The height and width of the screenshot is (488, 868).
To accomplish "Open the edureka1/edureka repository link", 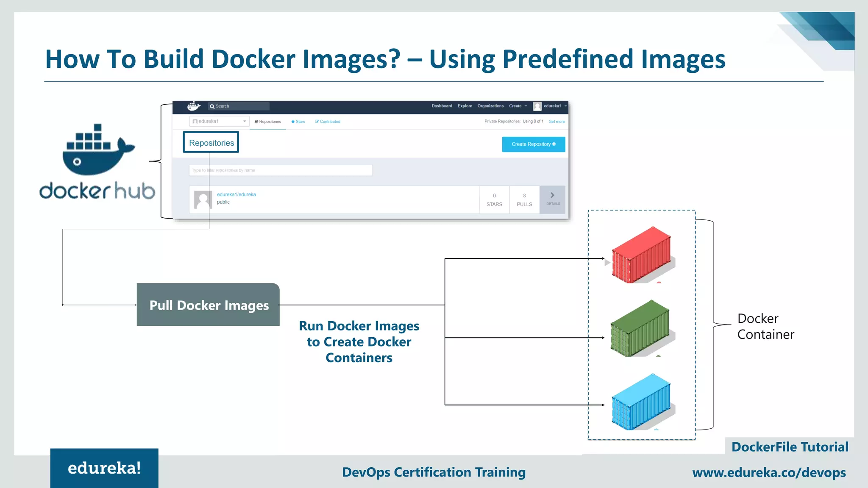I will pos(236,194).
